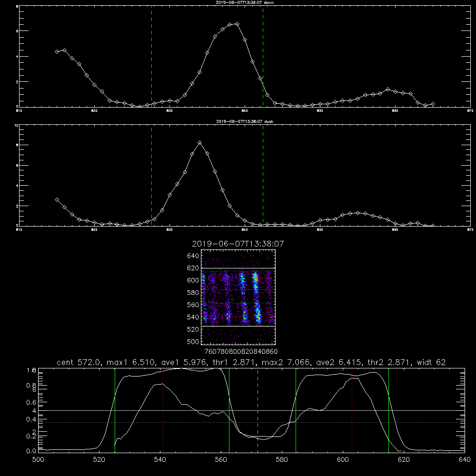476x476 pixels.
Task: Click the secondary peak marker near 855 on dusk curve
Action: pyautogui.click(x=357, y=213)
